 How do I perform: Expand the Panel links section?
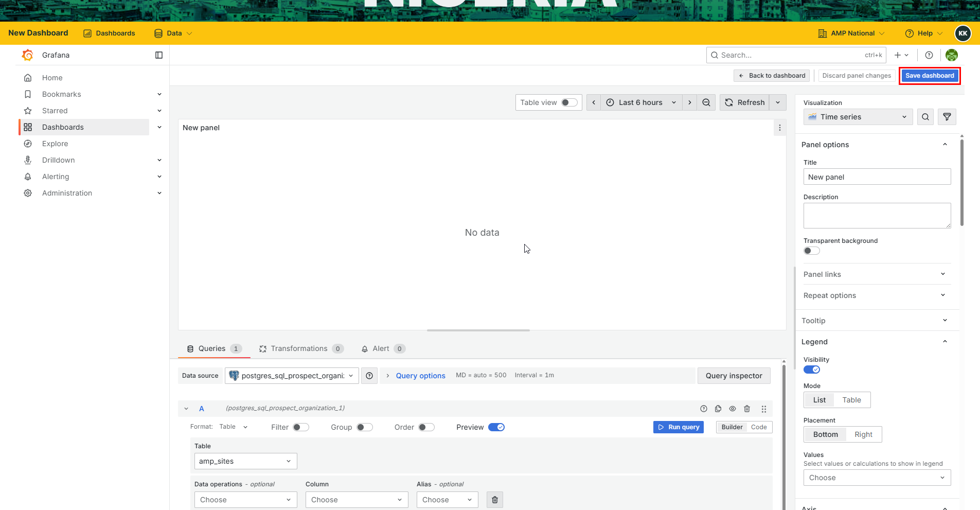pyautogui.click(x=877, y=274)
